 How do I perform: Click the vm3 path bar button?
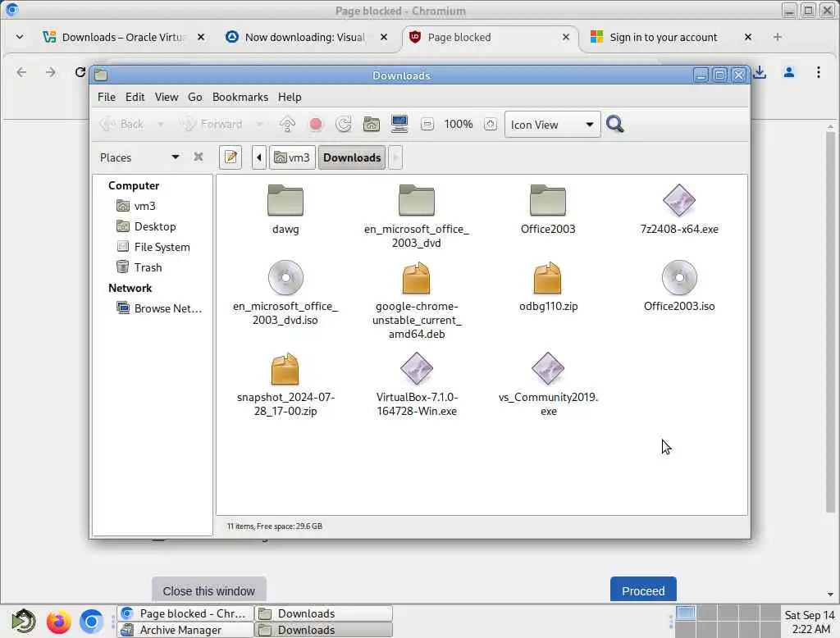292,157
